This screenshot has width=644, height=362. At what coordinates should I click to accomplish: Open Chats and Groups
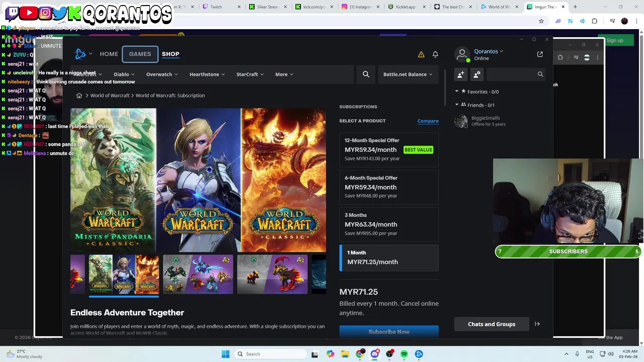coord(492,324)
